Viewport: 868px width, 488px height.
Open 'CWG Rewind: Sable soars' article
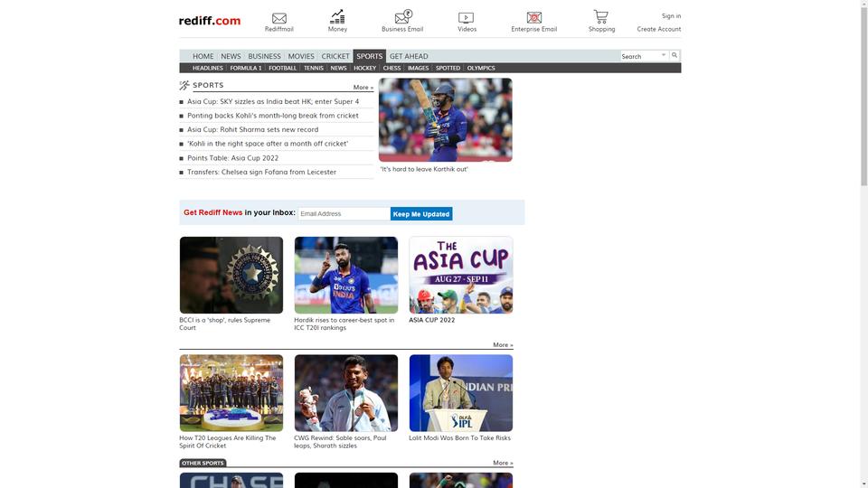point(340,442)
